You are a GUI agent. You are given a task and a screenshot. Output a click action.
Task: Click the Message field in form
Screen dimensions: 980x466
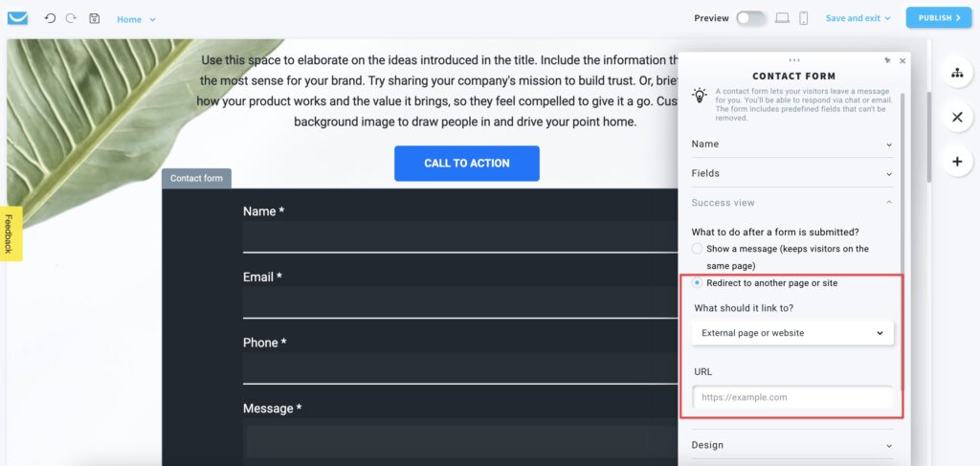tap(460, 442)
